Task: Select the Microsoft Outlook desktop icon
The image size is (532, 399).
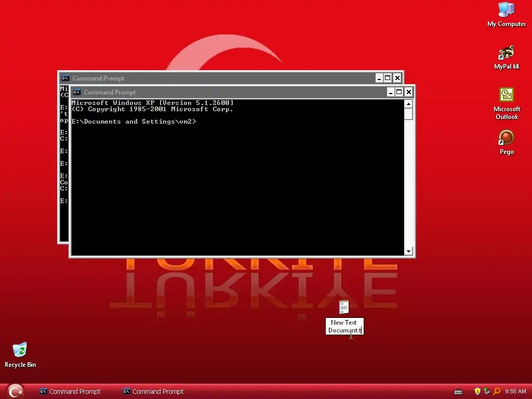Action: tap(507, 103)
